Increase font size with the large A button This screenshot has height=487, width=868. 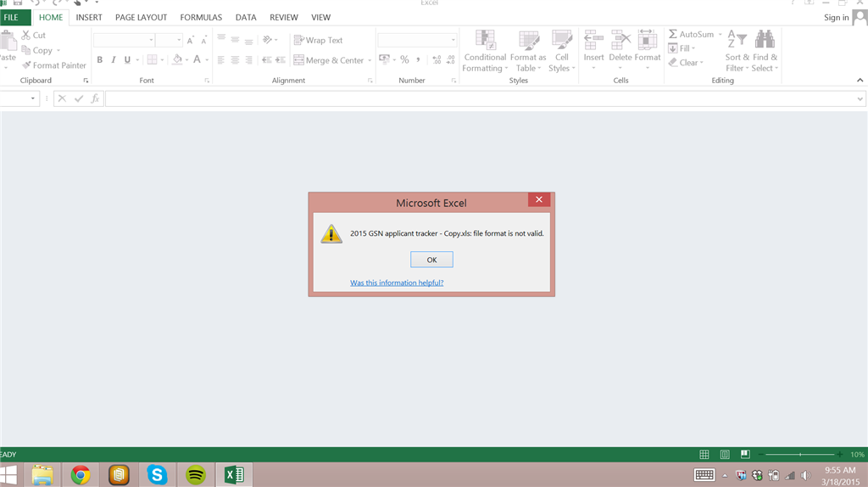191,41
